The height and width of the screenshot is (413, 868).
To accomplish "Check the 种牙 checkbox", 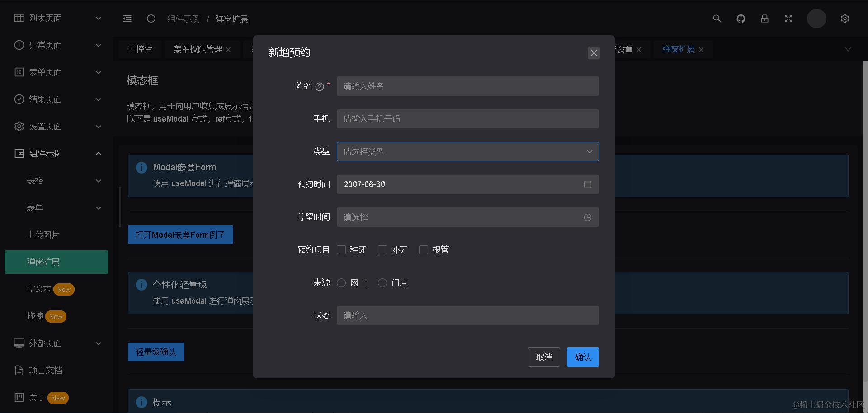I will [341, 250].
